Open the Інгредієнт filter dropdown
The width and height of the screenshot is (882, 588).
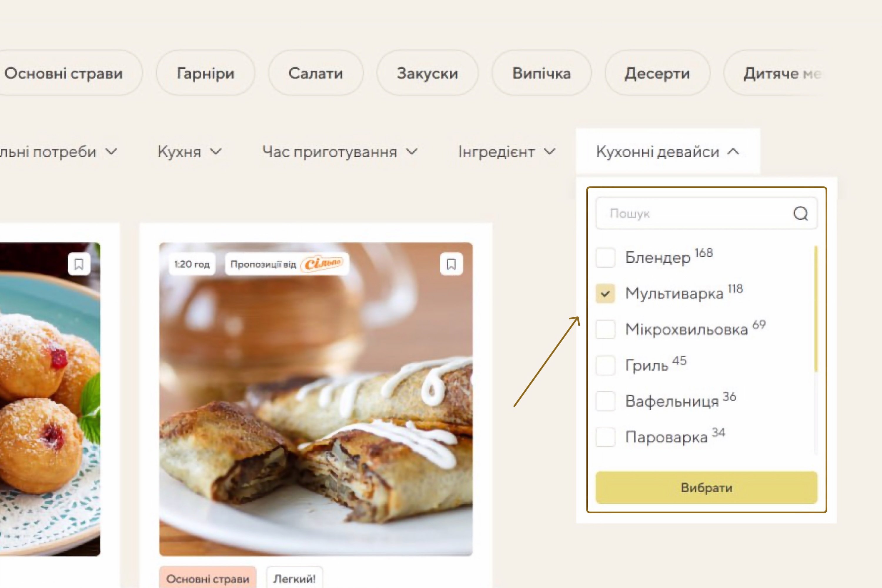[x=507, y=152]
